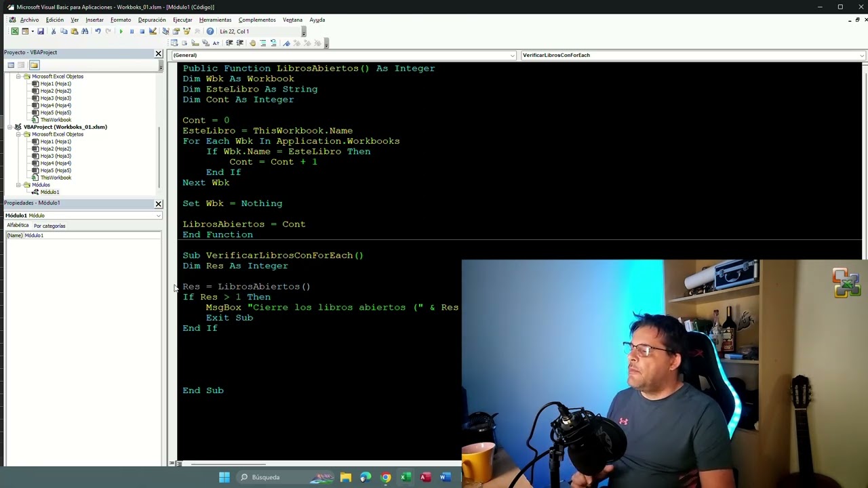Close the Proyecto - VBAProject panel
Image resolution: width=868 pixels, height=488 pixels.
[159, 53]
